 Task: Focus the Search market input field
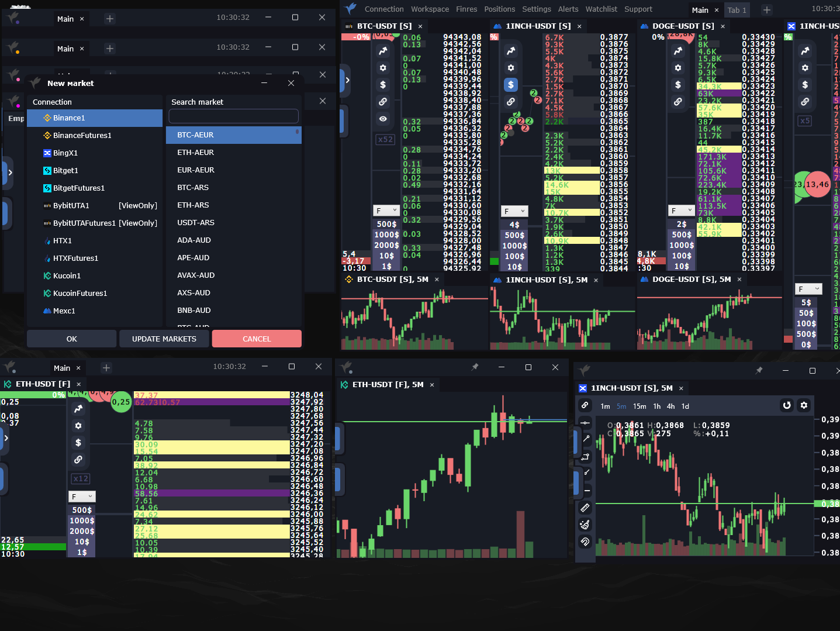[x=234, y=116]
